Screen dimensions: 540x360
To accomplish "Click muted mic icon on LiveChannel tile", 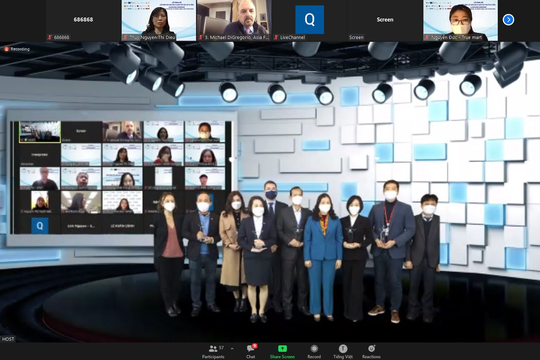I will click(276, 37).
